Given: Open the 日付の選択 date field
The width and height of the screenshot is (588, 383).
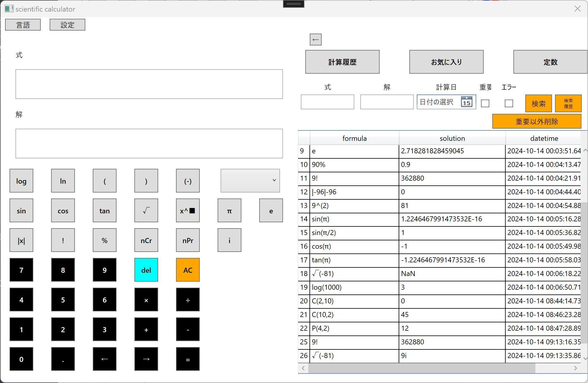Looking at the screenshot, I should tap(436, 102).
